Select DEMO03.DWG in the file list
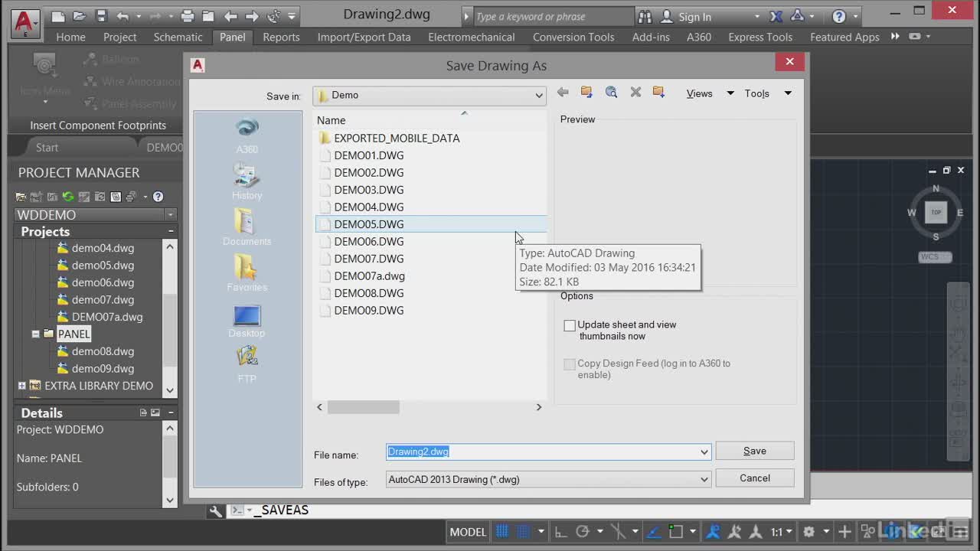Image resolution: width=980 pixels, height=551 pixels. click(x=368, y=190)
